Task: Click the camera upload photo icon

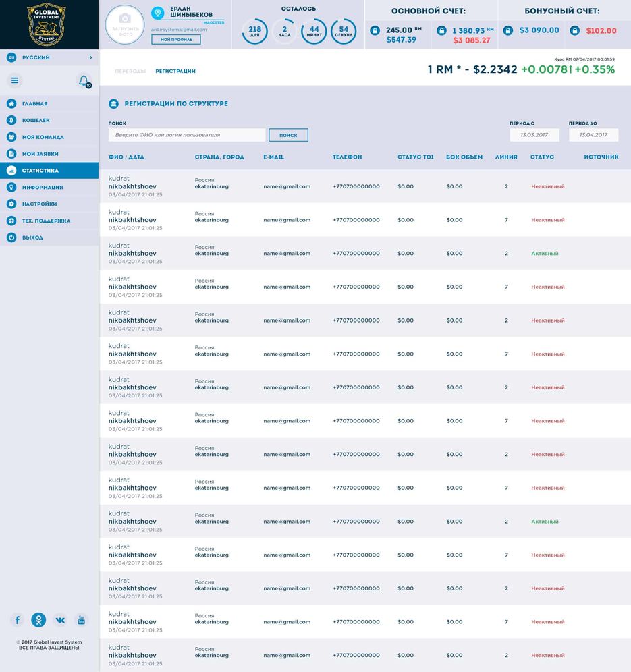Action: 125,18
